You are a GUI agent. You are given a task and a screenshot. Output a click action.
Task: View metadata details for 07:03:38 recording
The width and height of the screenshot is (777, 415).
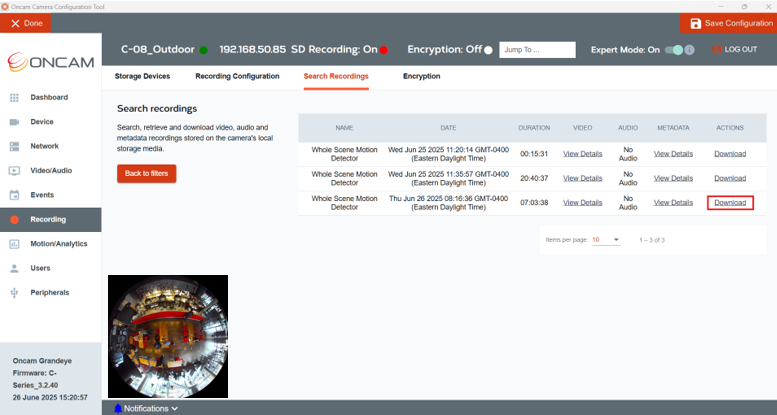(x=673, y=203)
